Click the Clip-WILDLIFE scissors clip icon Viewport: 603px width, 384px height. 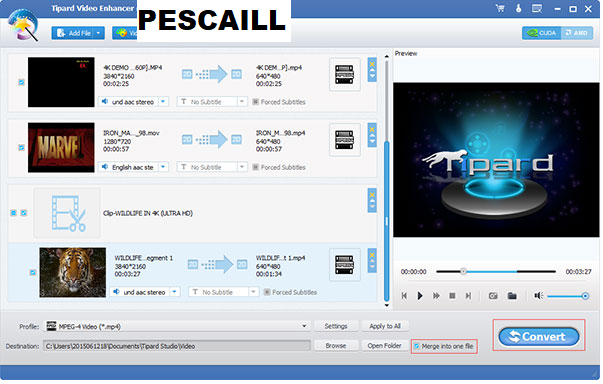[67, 213]
